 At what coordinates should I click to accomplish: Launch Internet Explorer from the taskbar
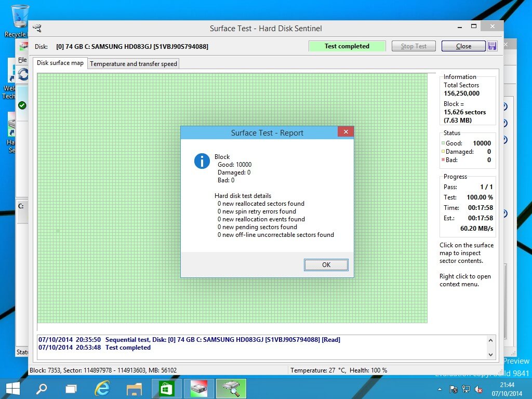point(102,389)
